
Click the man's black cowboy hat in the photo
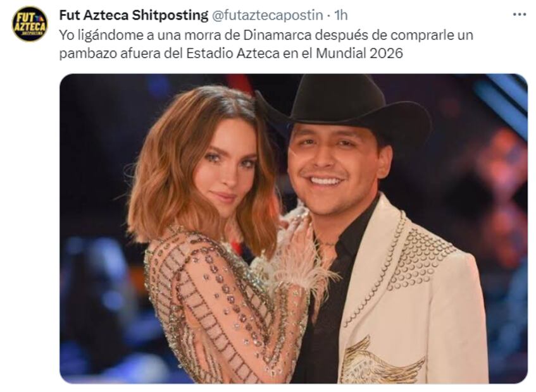tap(344, 104)
